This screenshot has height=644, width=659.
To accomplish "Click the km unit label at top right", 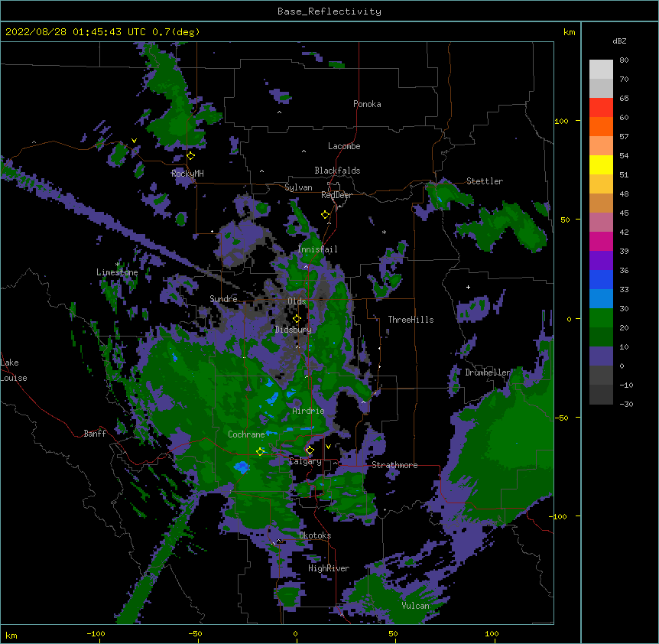I will pos(569,32).
